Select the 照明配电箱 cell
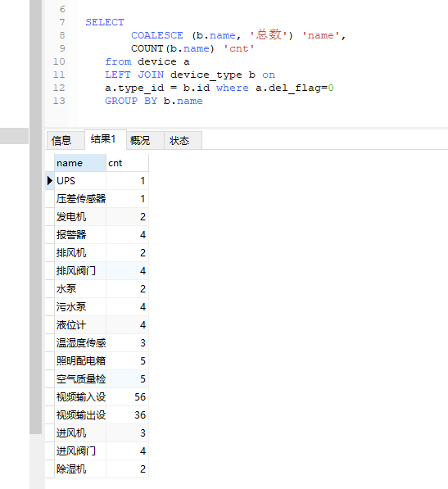 pos(80,361)
